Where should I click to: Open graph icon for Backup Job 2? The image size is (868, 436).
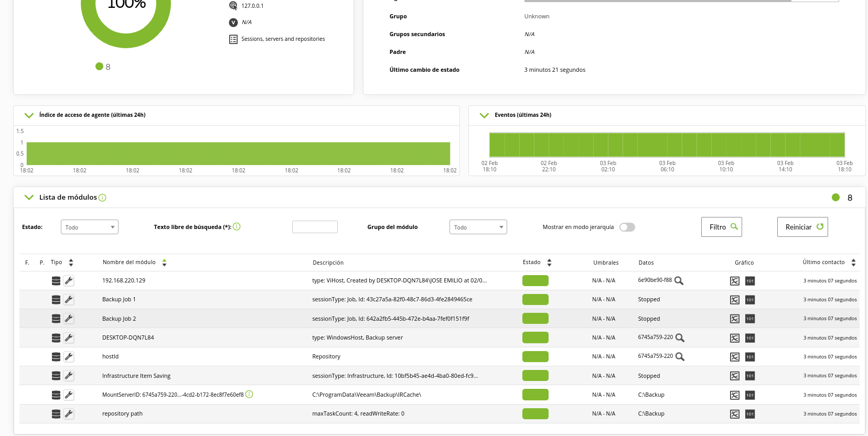click(735, 319)
